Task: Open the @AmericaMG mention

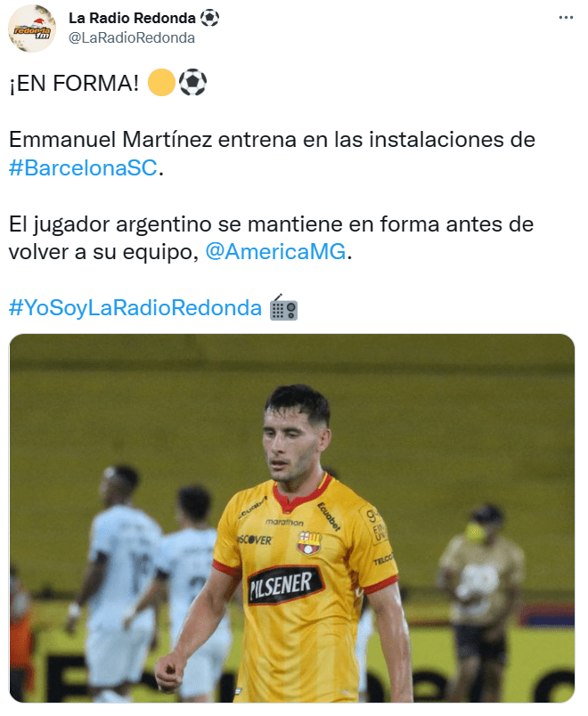Action: click(276, 252)
